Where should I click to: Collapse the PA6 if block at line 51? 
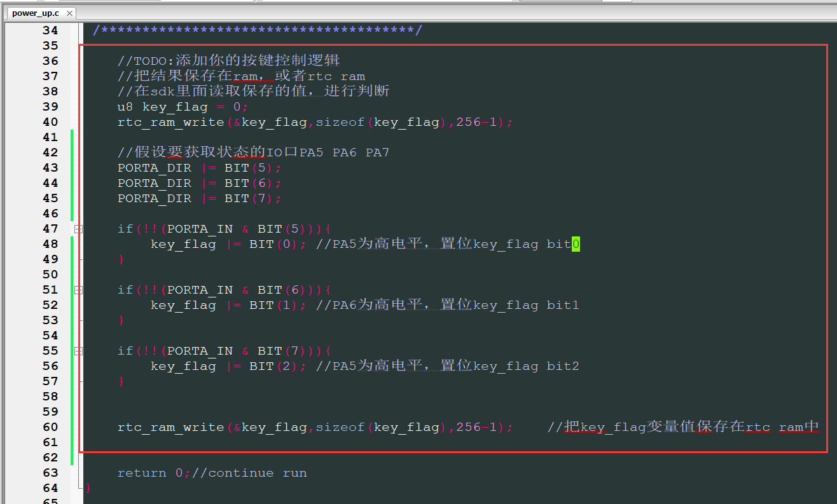(x=78, y=290)
